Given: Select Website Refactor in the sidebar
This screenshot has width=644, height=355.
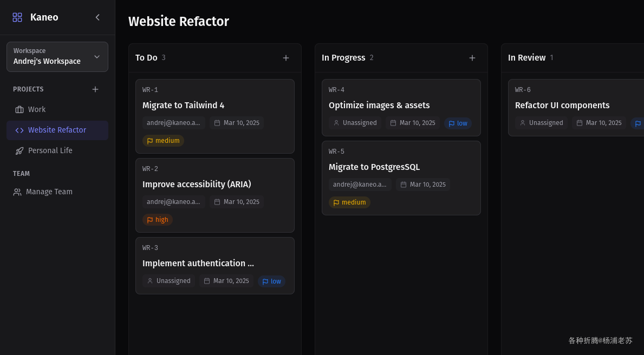Looking at the screenshot, I should (x=57, y=130).
